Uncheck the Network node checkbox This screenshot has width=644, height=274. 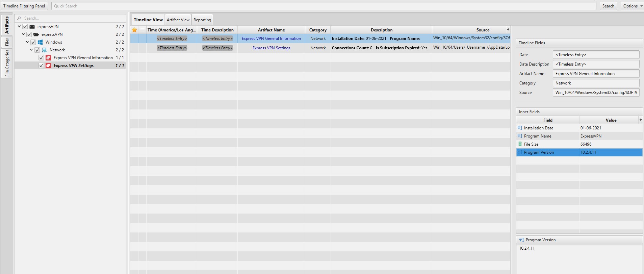tap(37, 50)
